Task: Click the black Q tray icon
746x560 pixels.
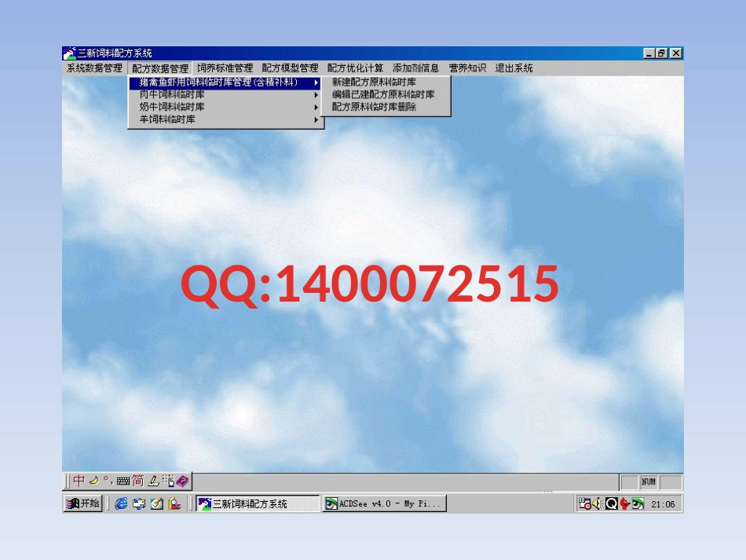Action: point(612,503)
